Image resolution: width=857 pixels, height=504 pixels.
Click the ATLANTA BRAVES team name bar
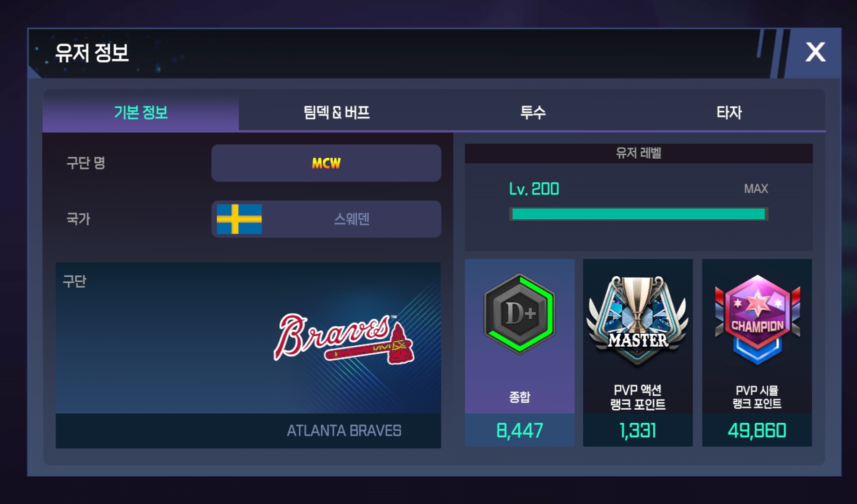tap(248, 431)
